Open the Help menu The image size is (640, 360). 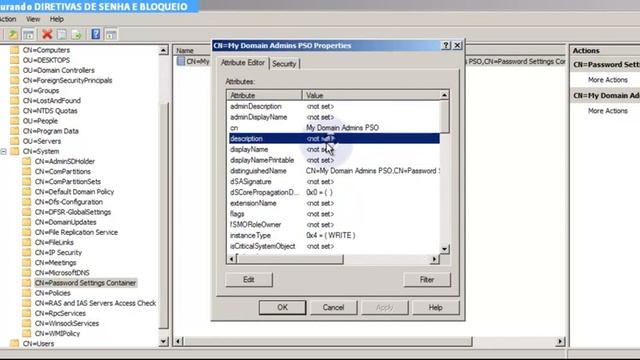click(x=57, y=19)
